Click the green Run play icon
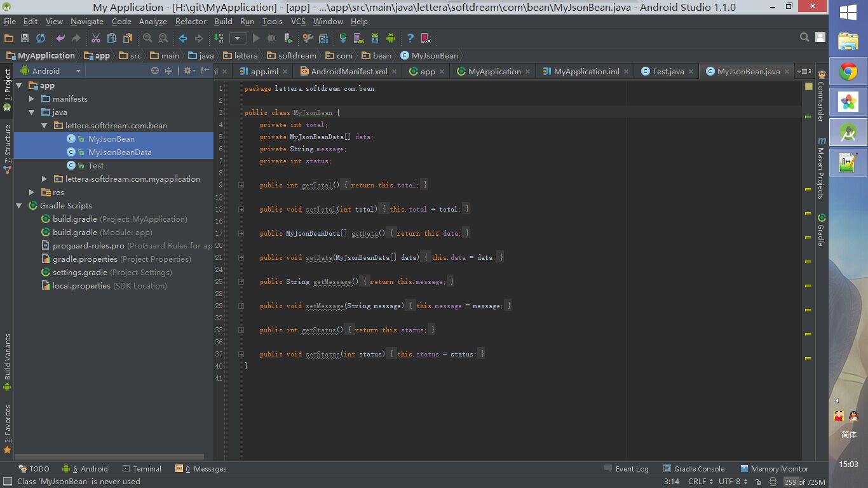This screenshot has width=868, height=488. (256, 38)
